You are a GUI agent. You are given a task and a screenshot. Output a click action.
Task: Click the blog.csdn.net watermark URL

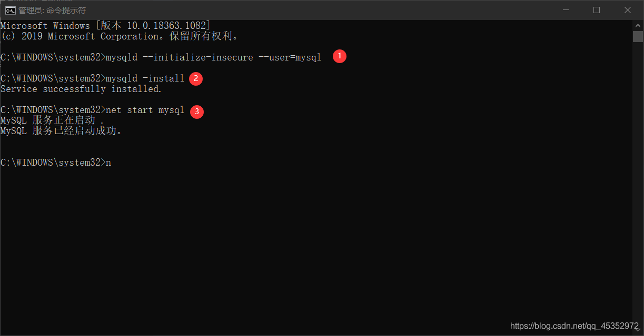[x=574, y=326]
